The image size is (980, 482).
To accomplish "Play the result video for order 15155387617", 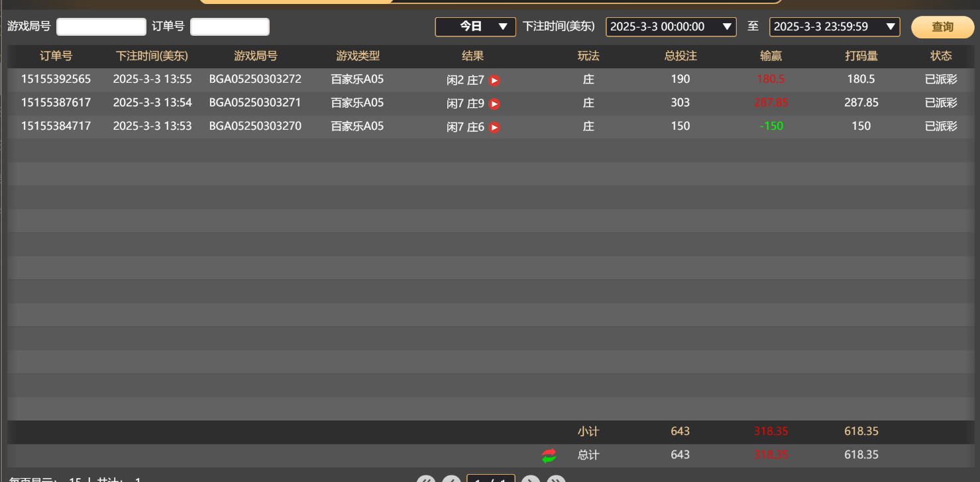I will 494,103.
